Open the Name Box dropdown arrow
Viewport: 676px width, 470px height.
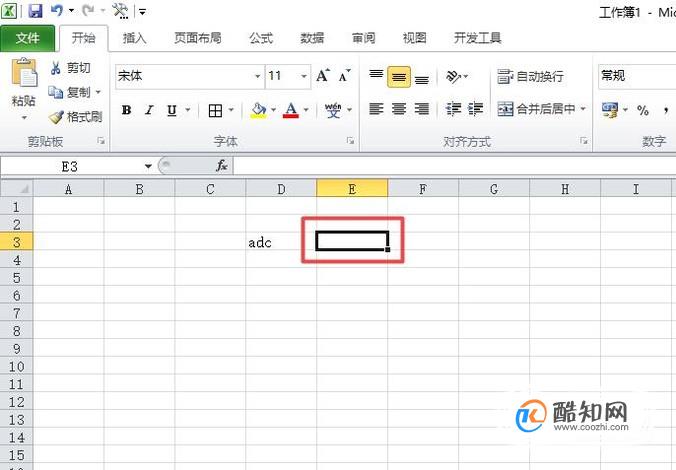(x=148, y=166)
